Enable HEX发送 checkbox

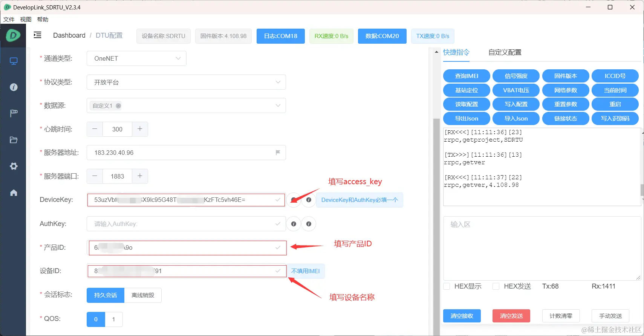pyautogui.click(x=496, y=286)
